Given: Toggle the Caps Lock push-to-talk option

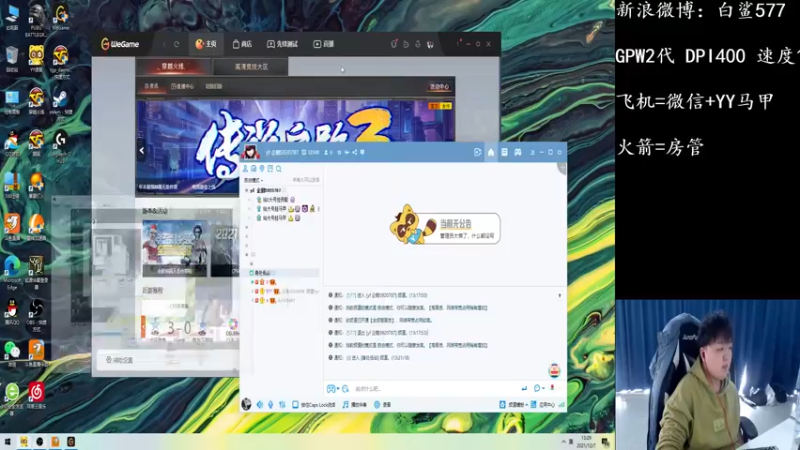Looking at the screenshot, I should [314, 405].
